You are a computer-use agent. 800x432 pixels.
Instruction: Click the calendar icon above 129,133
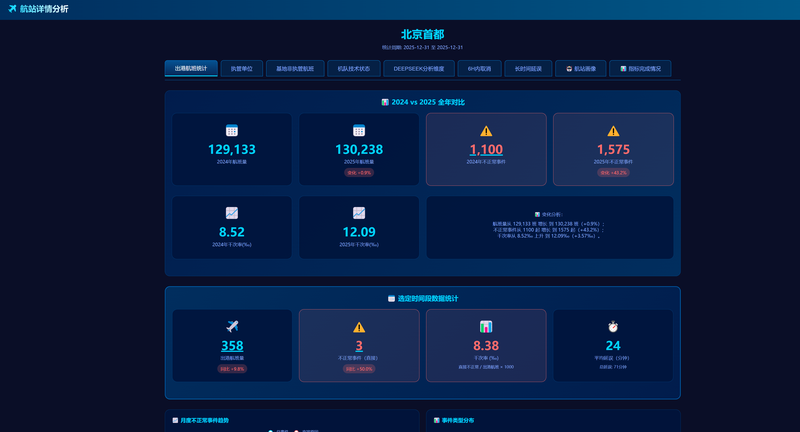tap(232, 130)
